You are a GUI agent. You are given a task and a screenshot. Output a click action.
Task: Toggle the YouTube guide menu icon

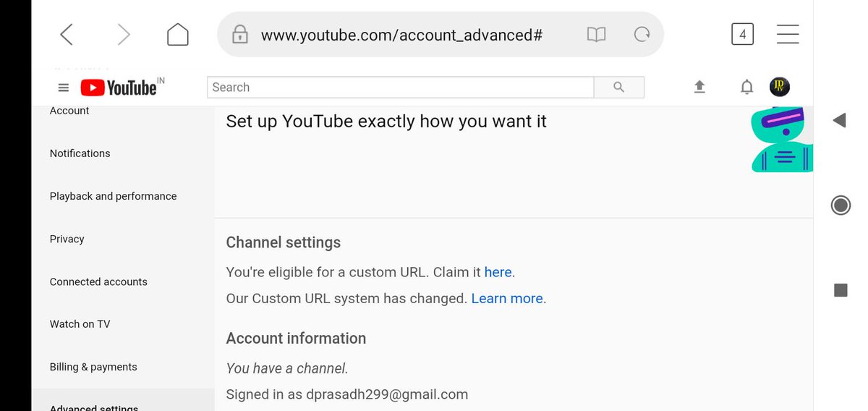pos(64,88)
